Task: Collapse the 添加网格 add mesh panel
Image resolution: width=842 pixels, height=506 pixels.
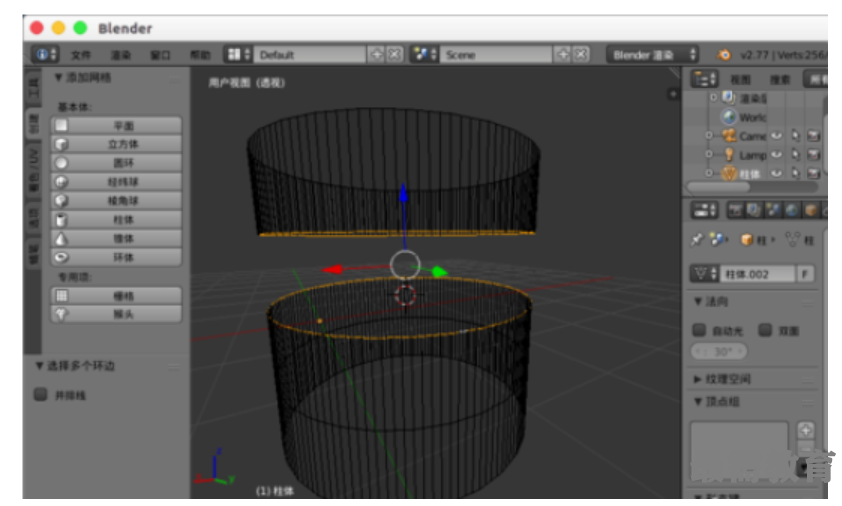Action: point(58,77)
